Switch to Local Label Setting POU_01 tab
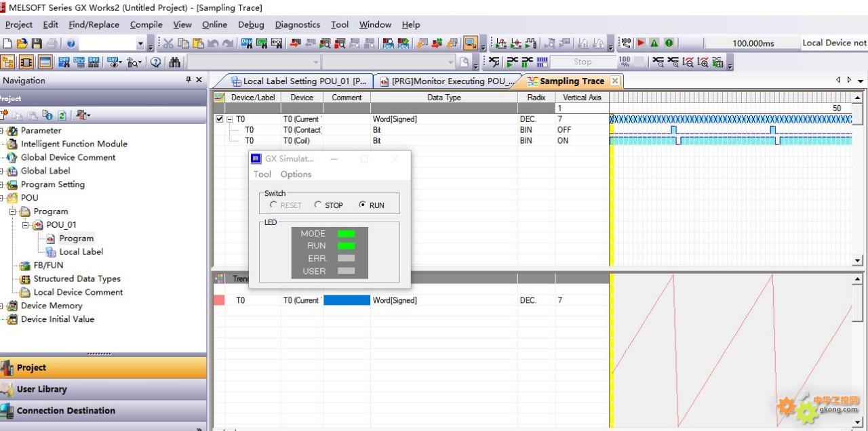Screen dimensions: 868x431 pyautogui.click(x=298, y=81)
